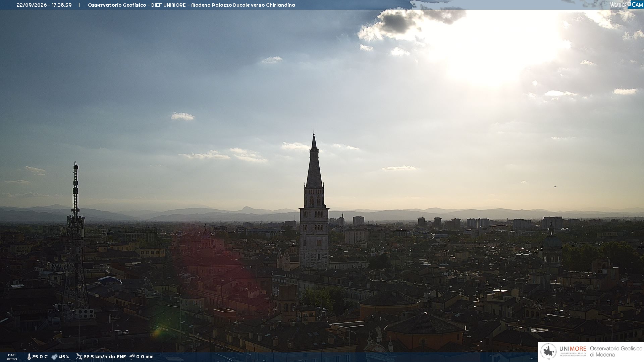Click the humidity water droplets icon

click(55, 357)
